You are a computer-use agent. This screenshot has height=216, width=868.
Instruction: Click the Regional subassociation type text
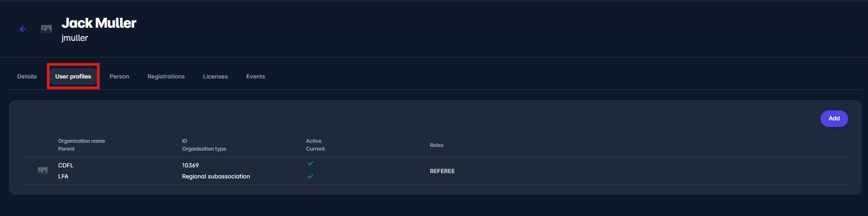216,176
